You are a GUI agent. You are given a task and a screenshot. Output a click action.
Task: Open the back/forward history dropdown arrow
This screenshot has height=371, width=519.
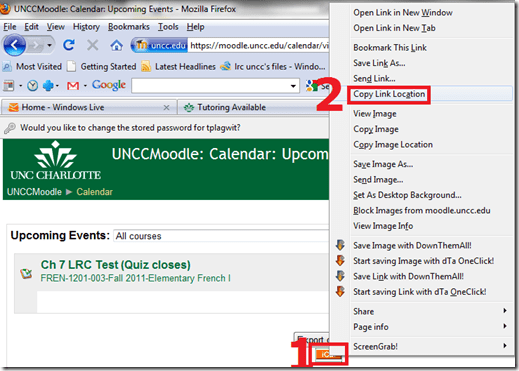[49, 45]
